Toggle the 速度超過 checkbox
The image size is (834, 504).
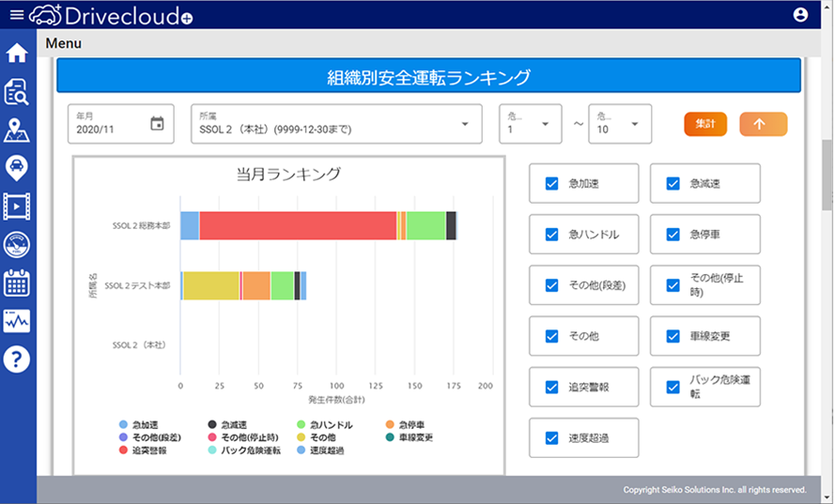pyautogui.click(x=551, y=438)
